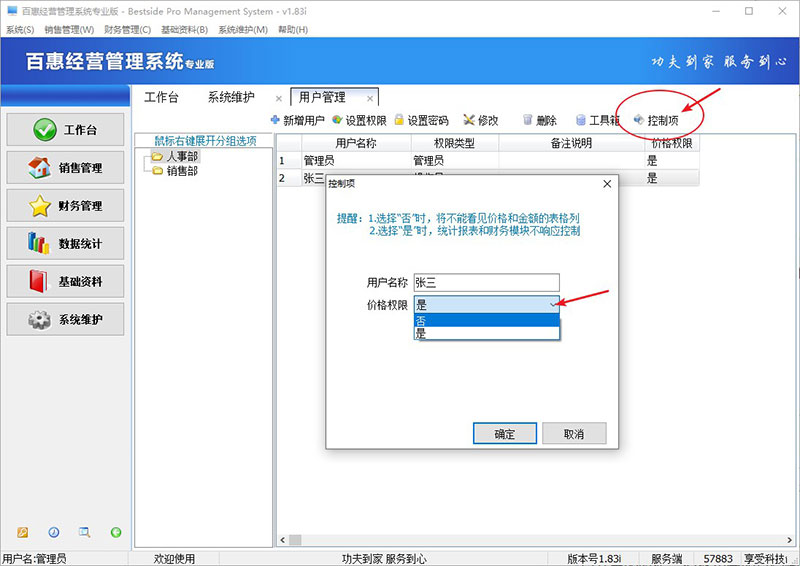Open the 工作台 sidebar button
800x566 pixels.
coord(65,130)
